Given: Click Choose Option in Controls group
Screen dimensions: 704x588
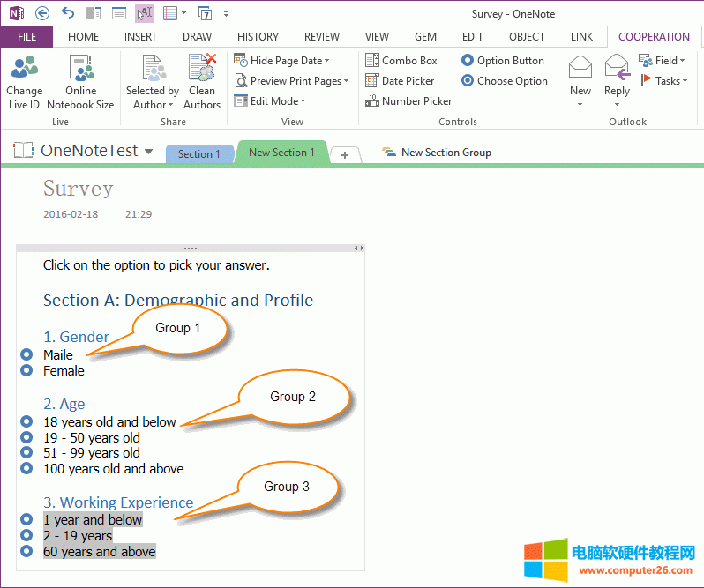Looking at the screenshot, I should pos(505,81).
